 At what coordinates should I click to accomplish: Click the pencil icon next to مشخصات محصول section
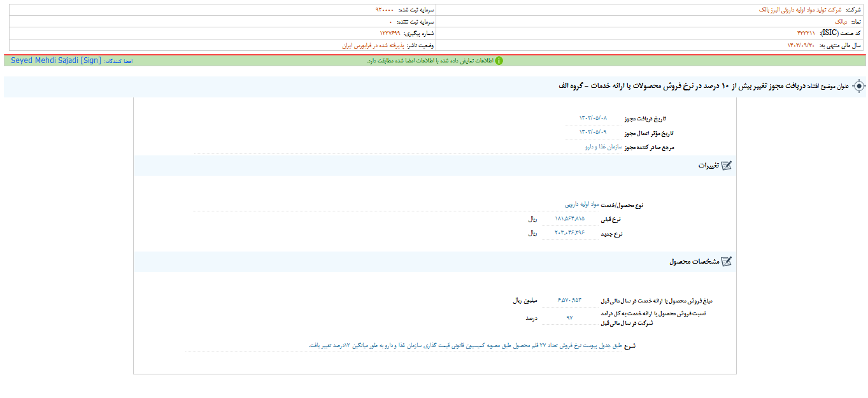727,260
